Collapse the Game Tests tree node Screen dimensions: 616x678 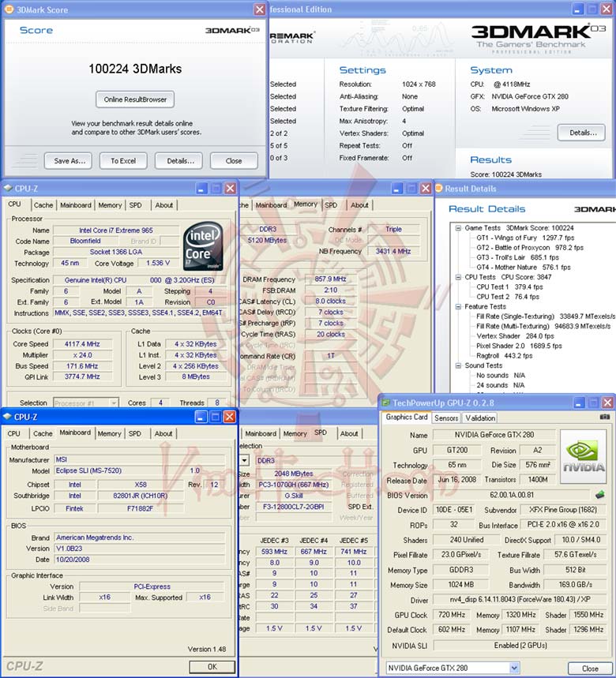[x=458, y=228]
